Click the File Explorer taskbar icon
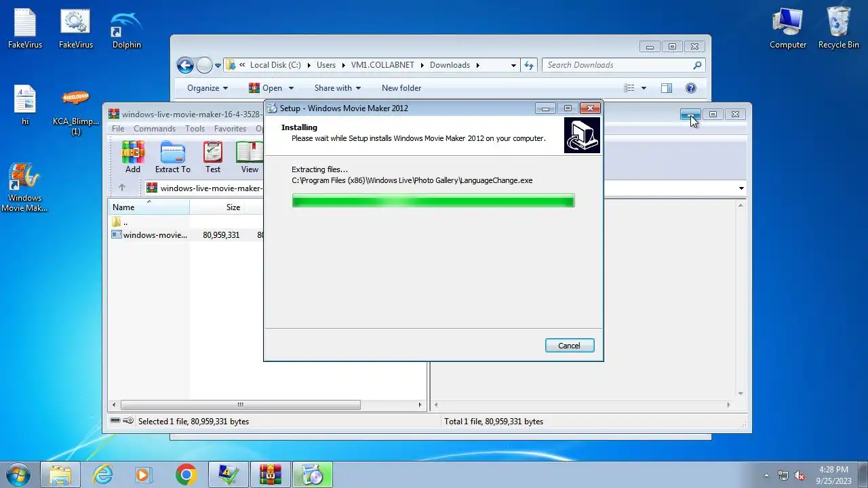The image size is (868, 488). (x=60, y=474)
